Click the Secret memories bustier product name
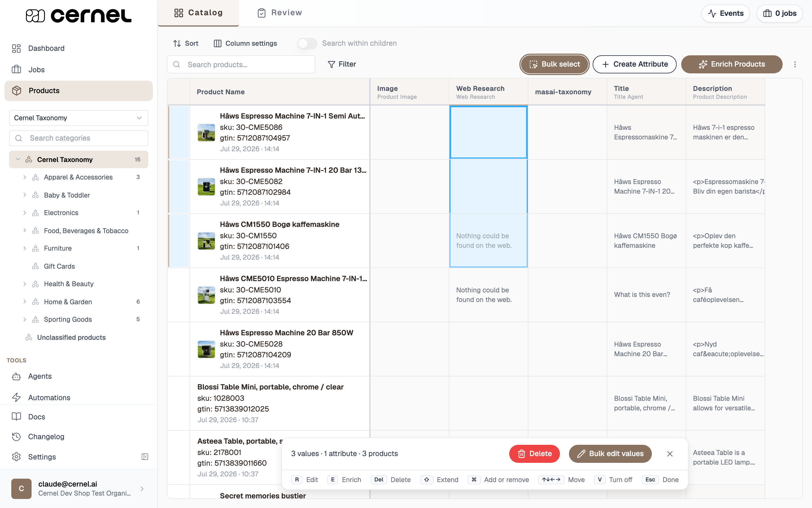Screen dimensions: 812x508 (x=263, y=496)
